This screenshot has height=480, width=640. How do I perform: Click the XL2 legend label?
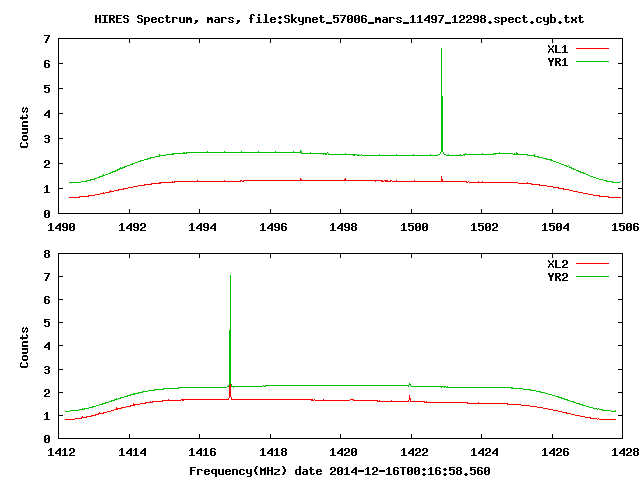558,264
